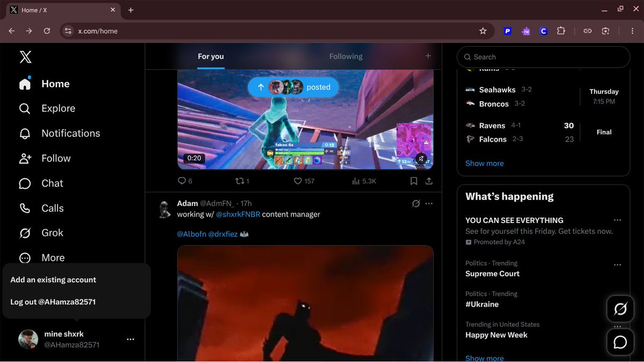This screenshot has width=644, height=362.
Task: Open the Follow people page
Action: [x=45, y=158]
